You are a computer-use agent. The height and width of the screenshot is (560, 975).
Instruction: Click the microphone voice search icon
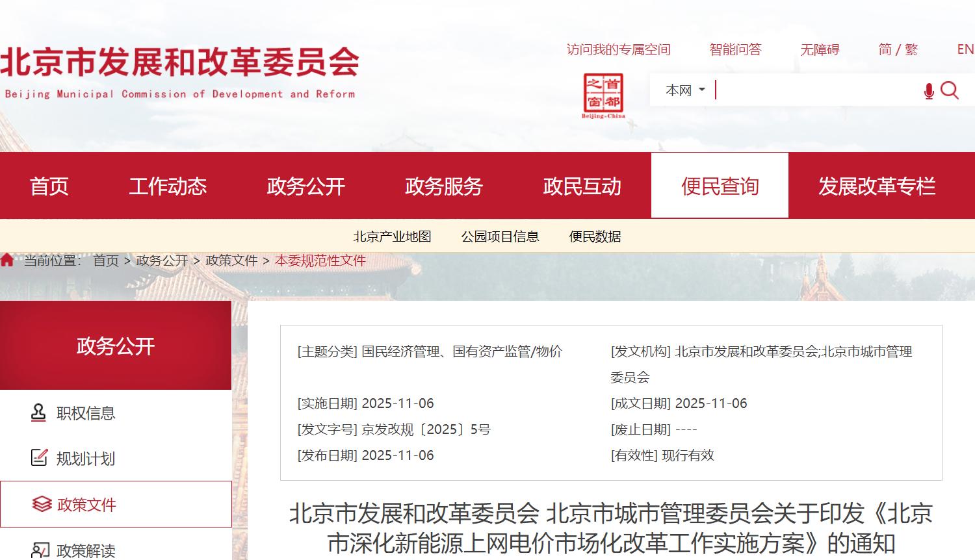click(x=929, y=91)
